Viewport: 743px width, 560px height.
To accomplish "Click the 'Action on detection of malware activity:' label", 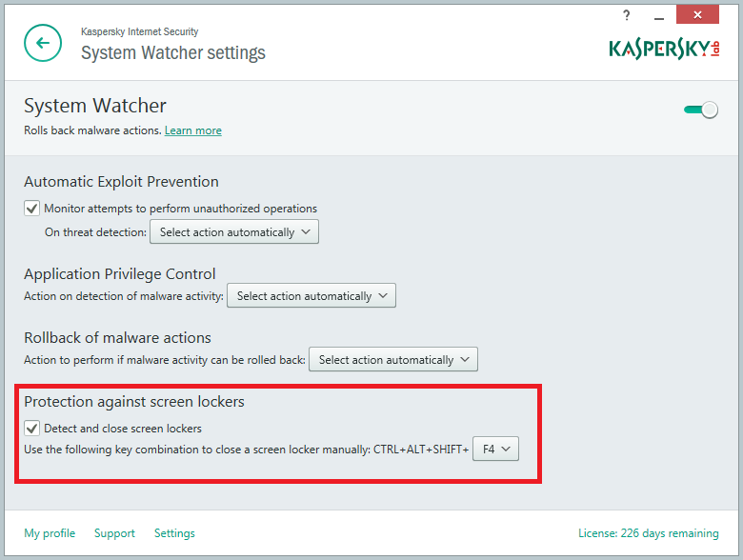I will (124, 296).
